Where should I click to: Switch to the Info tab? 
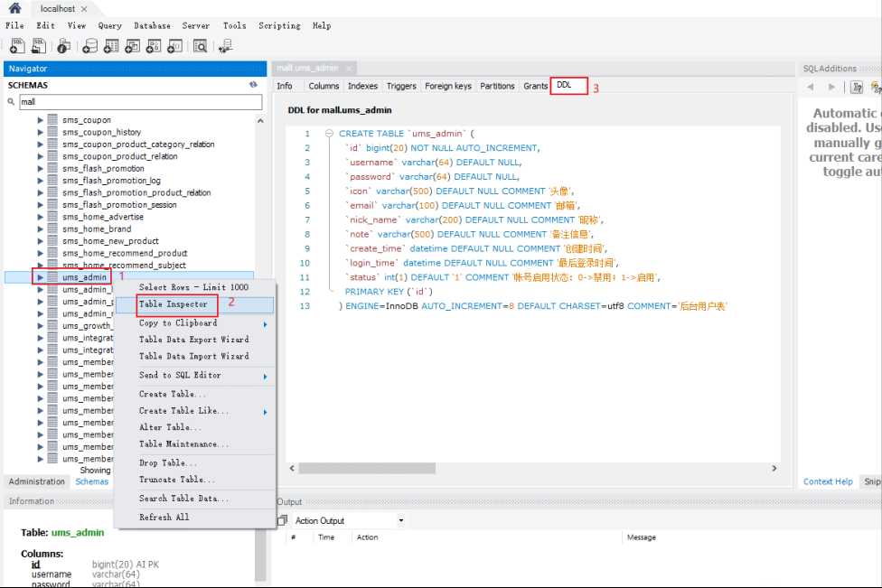(285, 86)
